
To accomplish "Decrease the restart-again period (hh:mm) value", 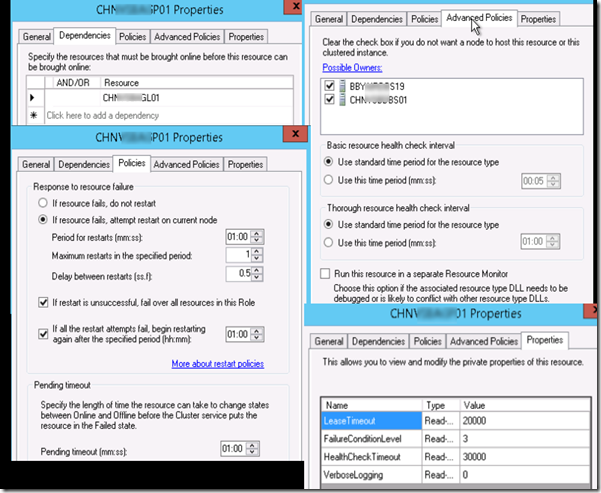I will click(257, 338).
